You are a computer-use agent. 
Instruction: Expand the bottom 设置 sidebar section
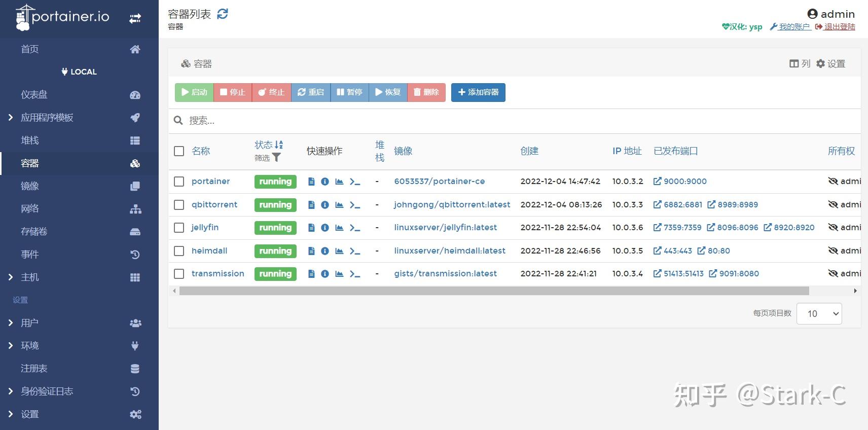coord(11,414)
